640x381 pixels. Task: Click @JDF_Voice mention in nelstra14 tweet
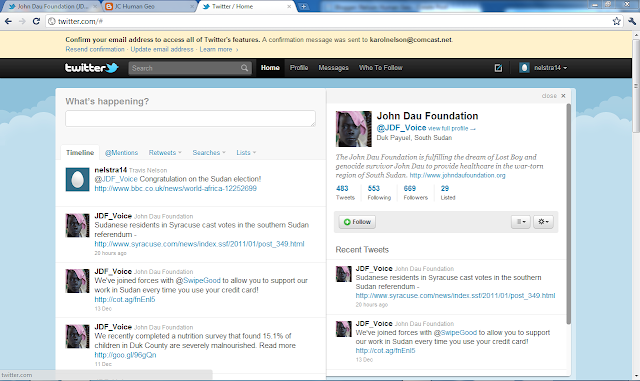pos(116,179)
